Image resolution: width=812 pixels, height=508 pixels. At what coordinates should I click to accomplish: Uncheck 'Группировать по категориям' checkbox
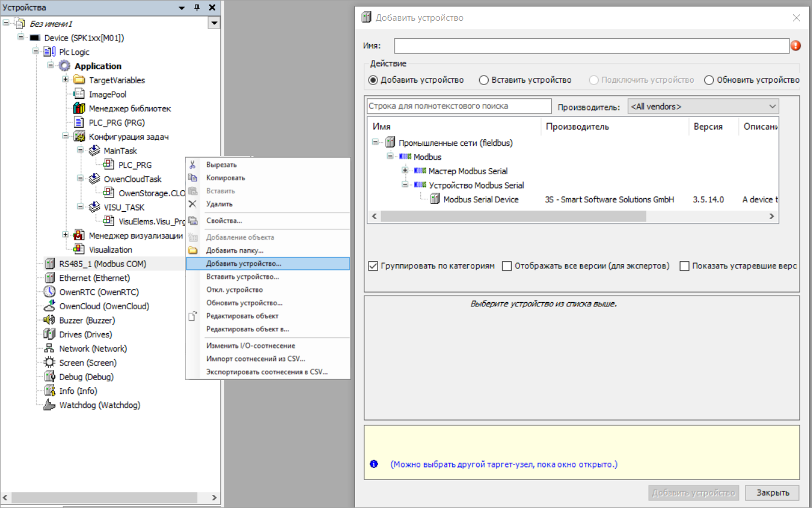pyautogui.click(x=373, y=266)
